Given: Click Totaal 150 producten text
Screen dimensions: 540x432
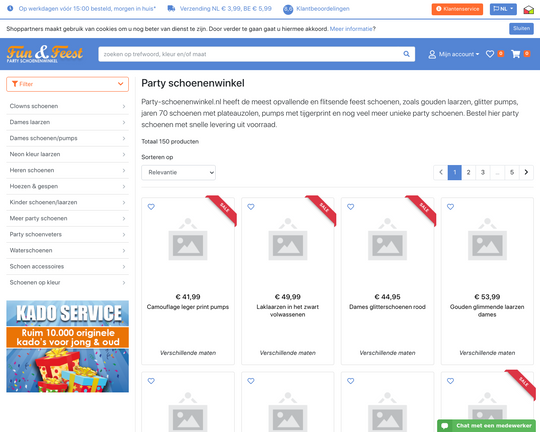Looking at the screenshot, I should pyautogui.click(x=170, y=142).
